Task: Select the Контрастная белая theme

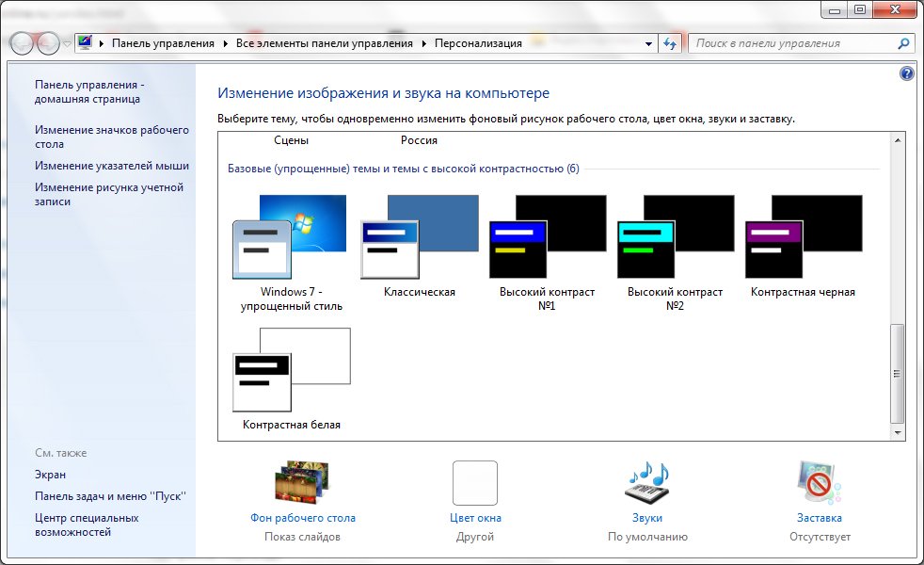Action: click(x=291, y=379)
